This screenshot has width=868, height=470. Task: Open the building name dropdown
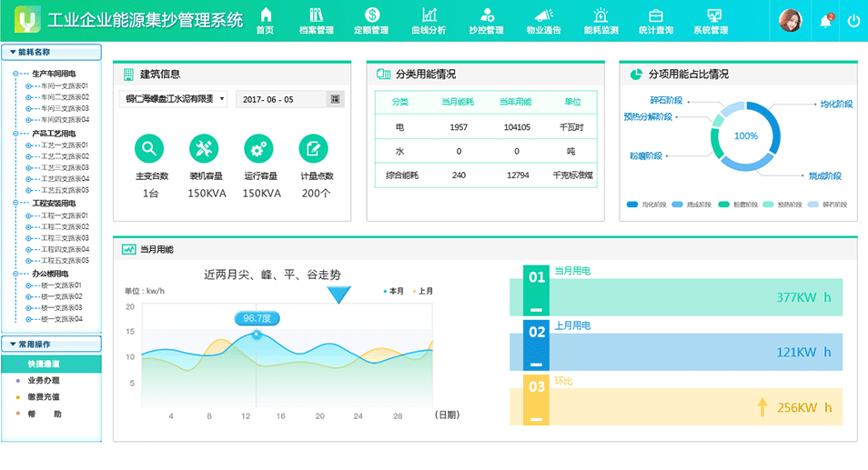(173, 99)
